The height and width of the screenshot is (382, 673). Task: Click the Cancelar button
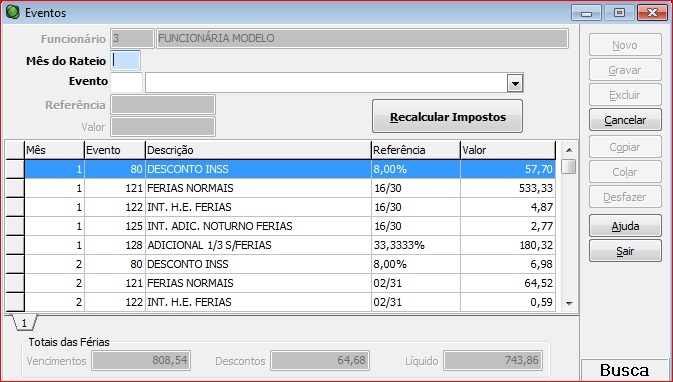tap(625, 120)
